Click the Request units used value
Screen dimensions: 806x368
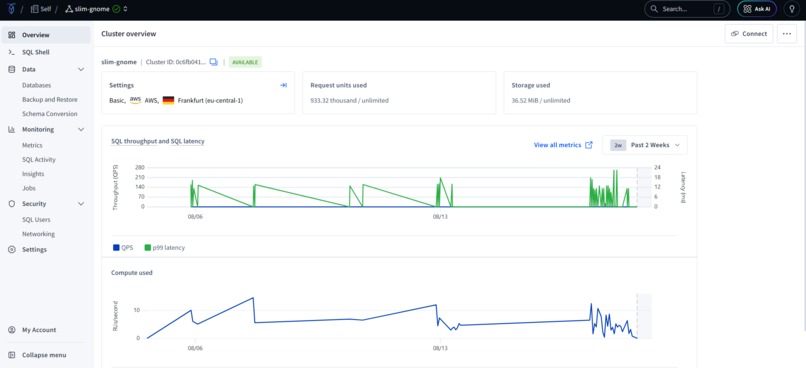(350, 101)
